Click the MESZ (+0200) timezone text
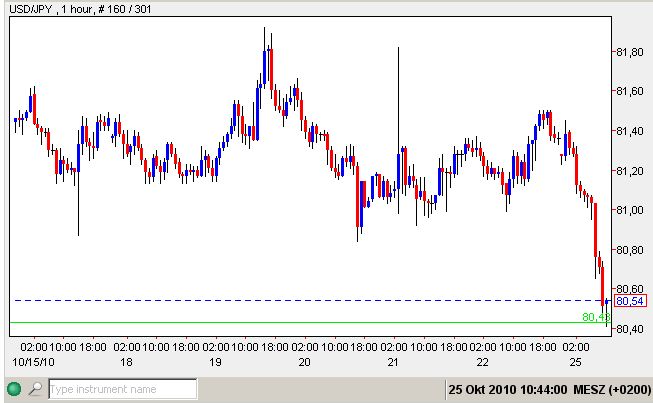This screenshot has width=653, height=403. tap(612, 390)
